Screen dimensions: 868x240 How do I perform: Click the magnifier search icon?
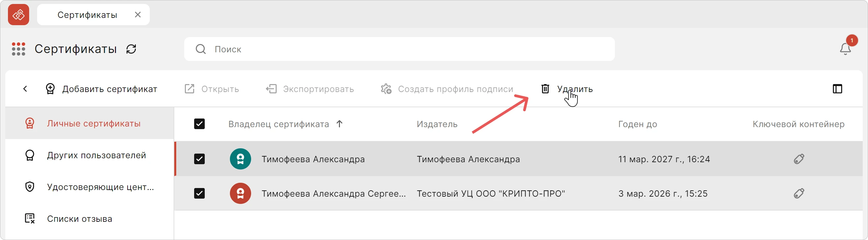click(200, 49)
